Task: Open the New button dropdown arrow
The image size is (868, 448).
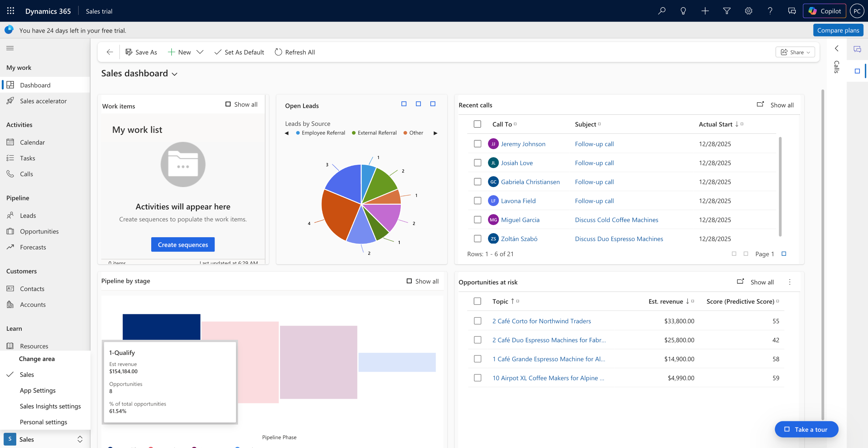Action: (x=200, y=52)
